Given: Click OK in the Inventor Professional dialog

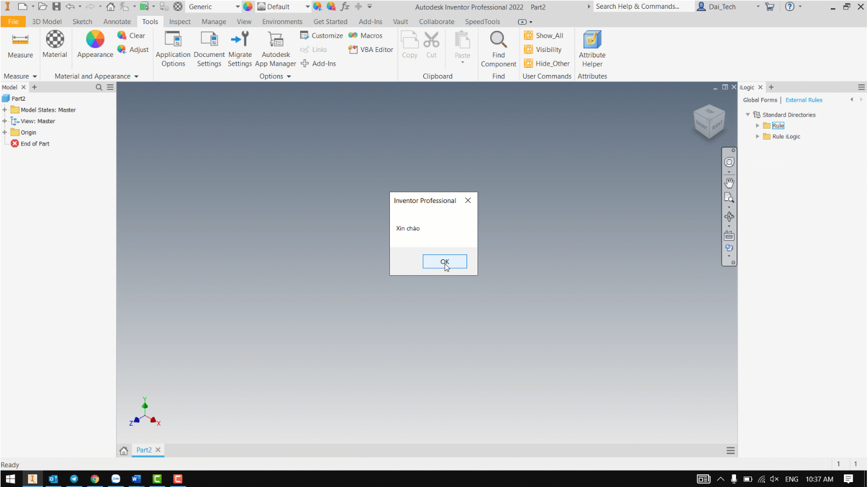Looking at the screenshot, I should tap(445, 262).
